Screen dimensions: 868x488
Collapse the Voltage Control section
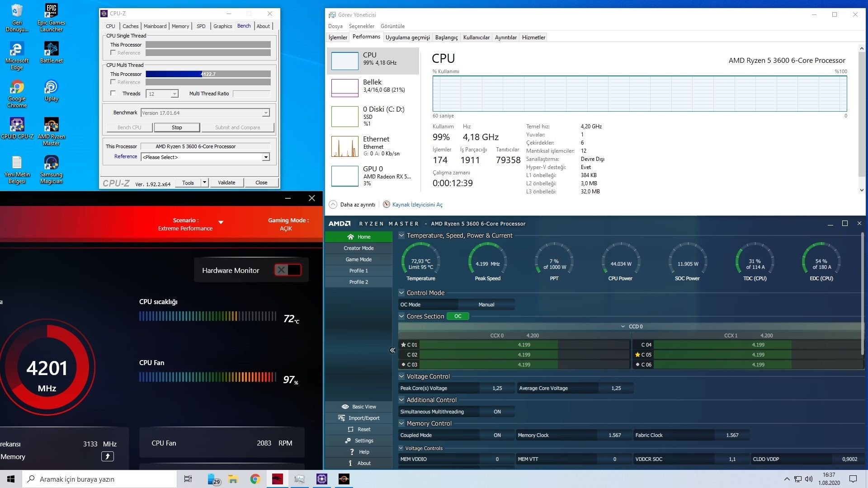coord(401,376)
